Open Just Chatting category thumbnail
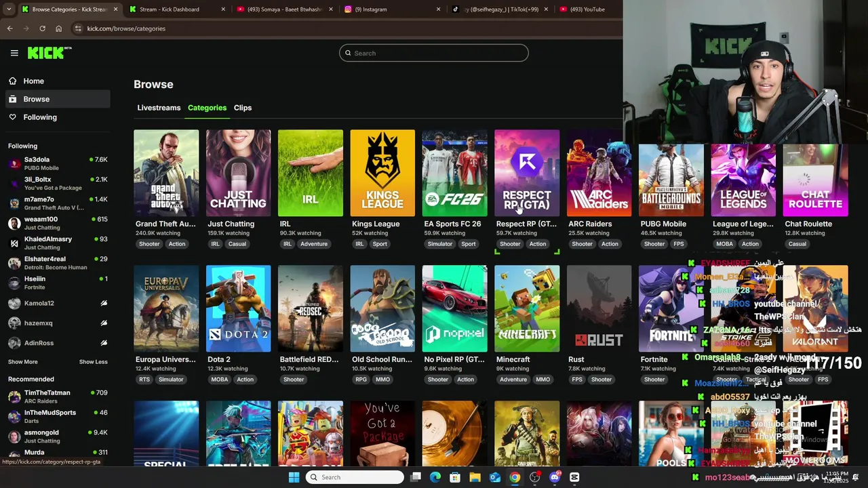868x488 pixels. click(238, 173)
